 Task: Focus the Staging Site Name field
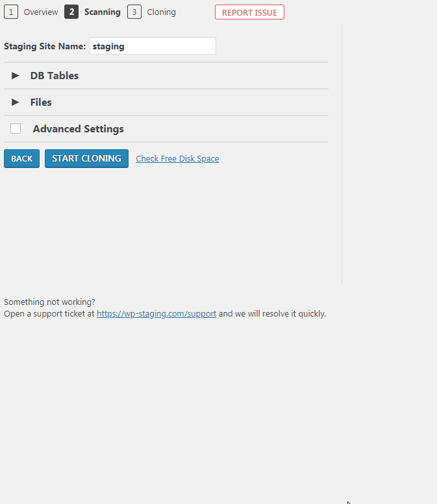153,46
